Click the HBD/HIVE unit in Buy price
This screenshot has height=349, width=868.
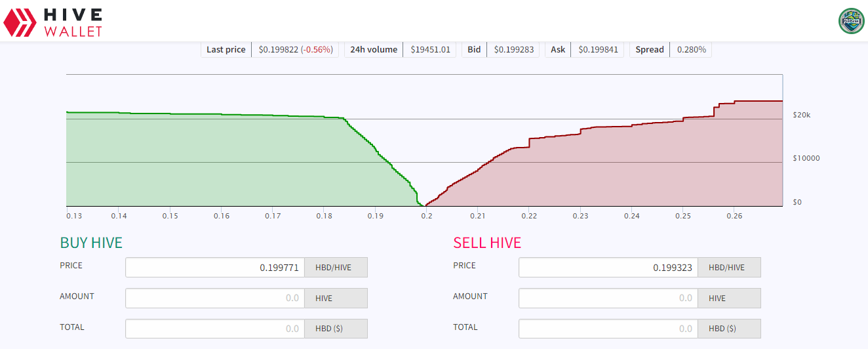click(336, 268)
